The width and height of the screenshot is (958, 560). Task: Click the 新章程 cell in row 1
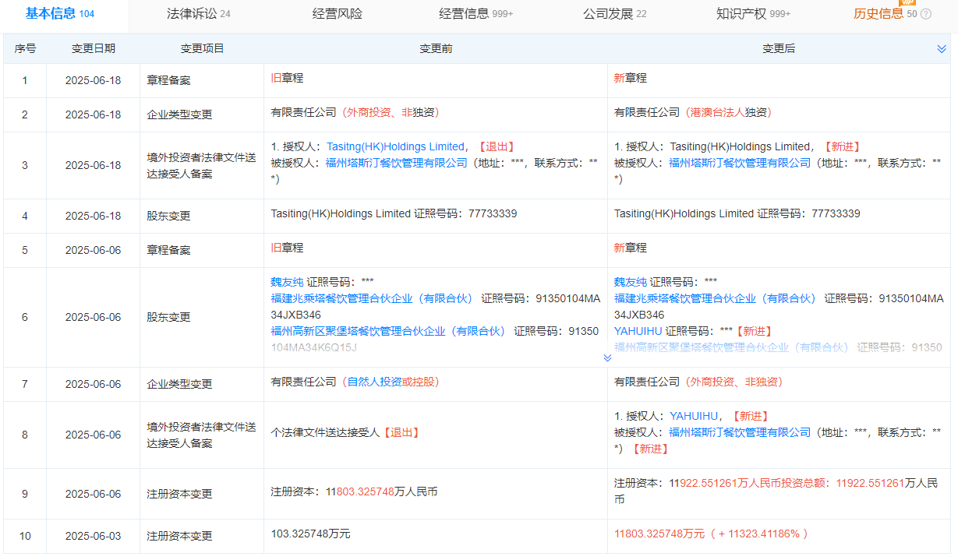[631, 78]
